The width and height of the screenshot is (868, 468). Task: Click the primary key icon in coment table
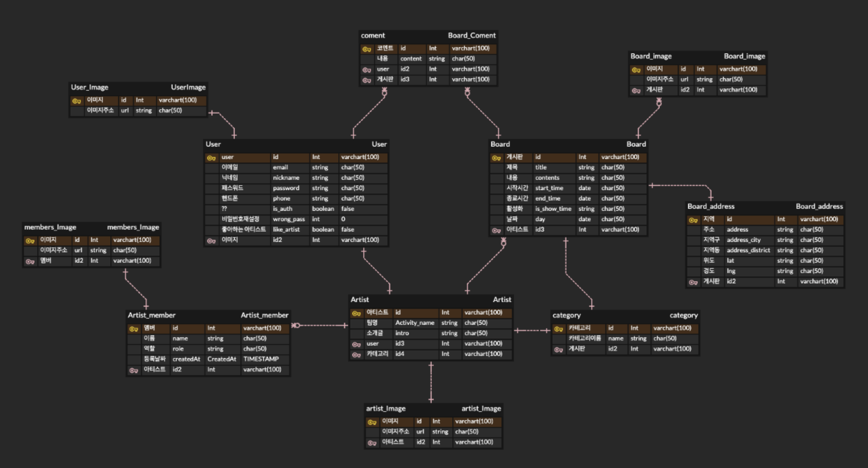pos(366,49)
